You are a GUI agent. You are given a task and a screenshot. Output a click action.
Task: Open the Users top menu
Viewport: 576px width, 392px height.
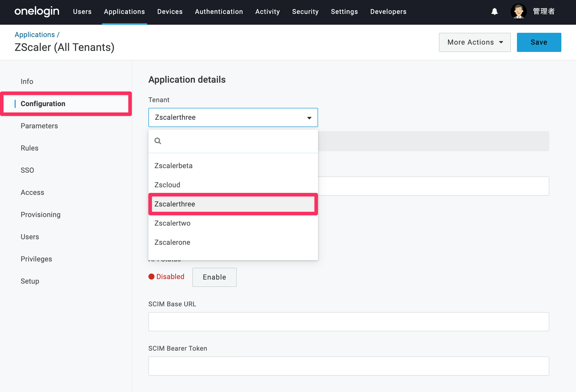[x=82, y=12]
